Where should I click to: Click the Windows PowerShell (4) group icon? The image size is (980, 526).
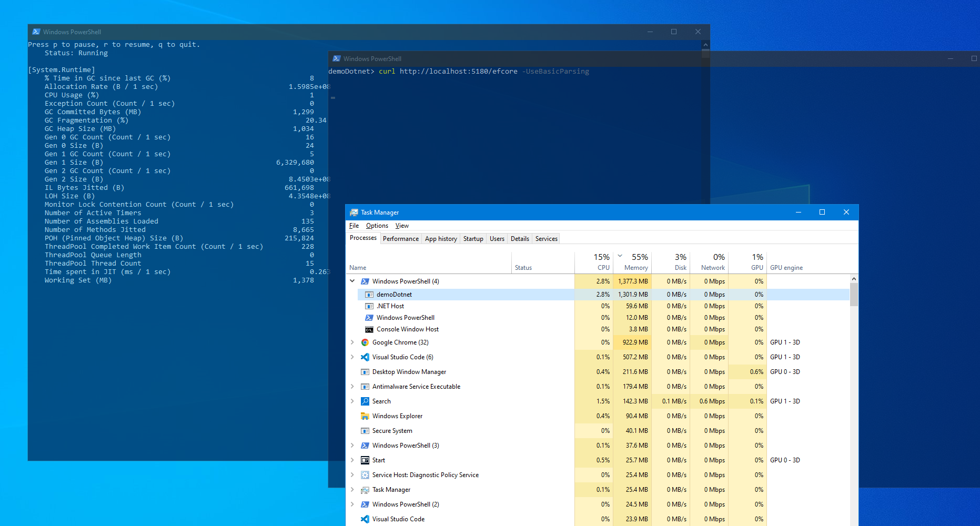[x=365, y=281]
